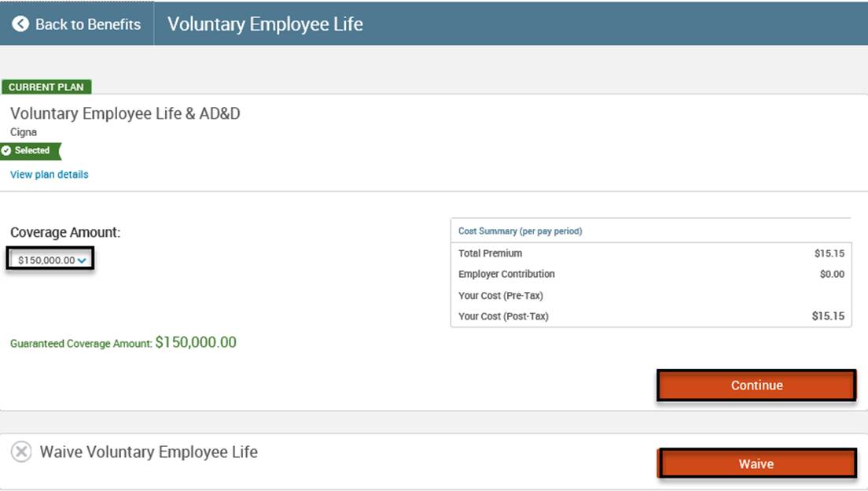Click the green checkmark in Selected badge
The image size is (868, 491).
point(6,150)
